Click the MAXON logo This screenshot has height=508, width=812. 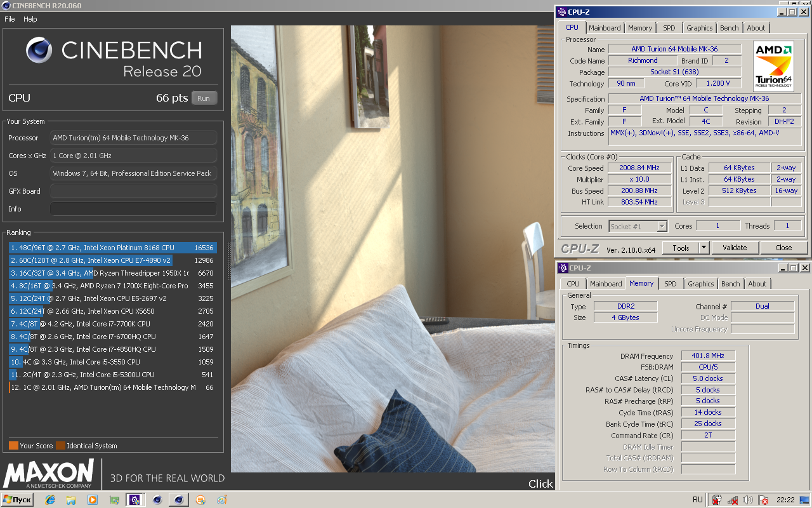(49, 474)
